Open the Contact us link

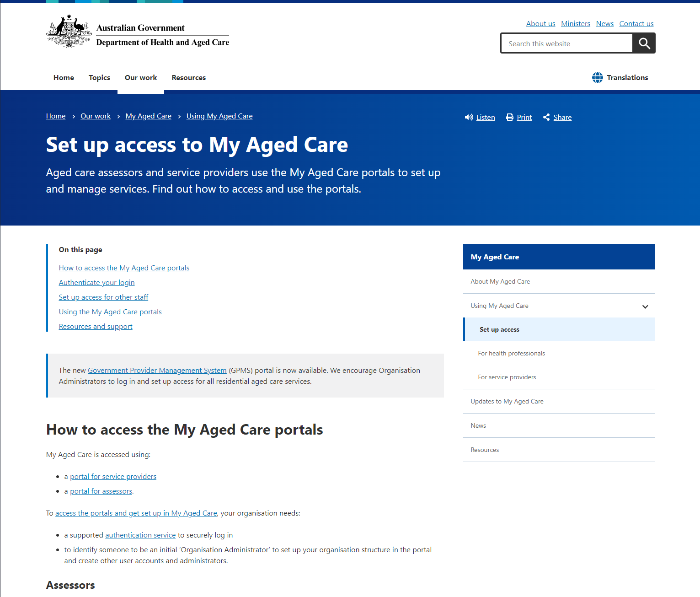click(x=636, y=24)
